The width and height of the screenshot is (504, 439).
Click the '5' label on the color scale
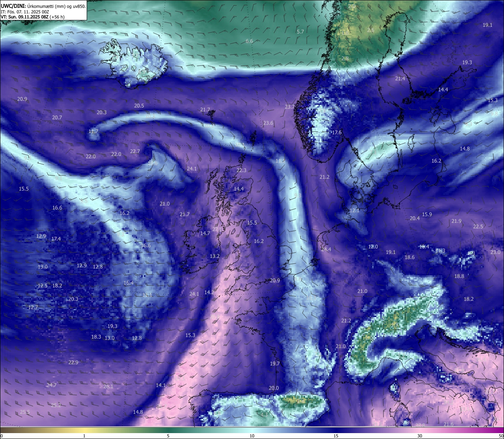[x=168, y=436]
